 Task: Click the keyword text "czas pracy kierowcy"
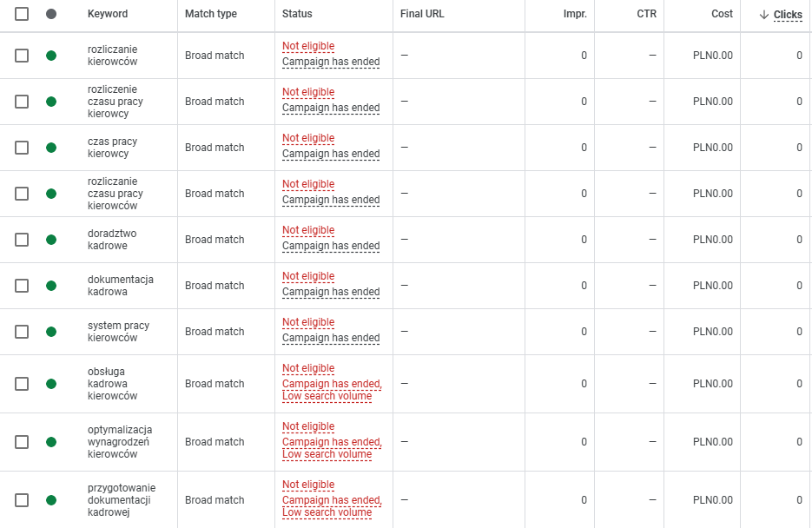point(112,148)
